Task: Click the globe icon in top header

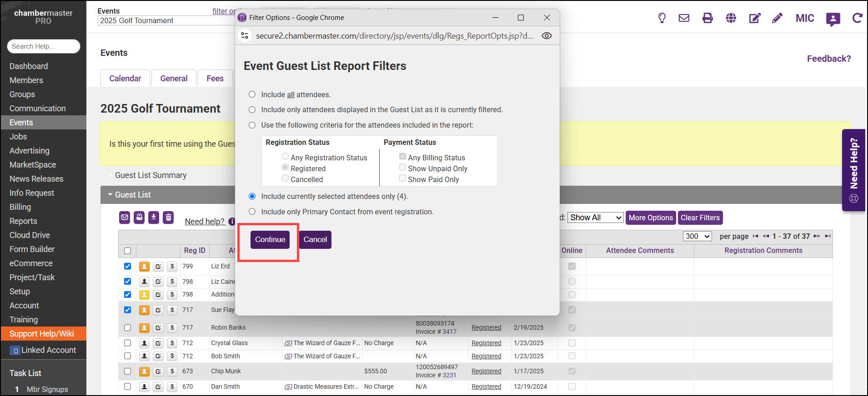Action: coord(731,18)
